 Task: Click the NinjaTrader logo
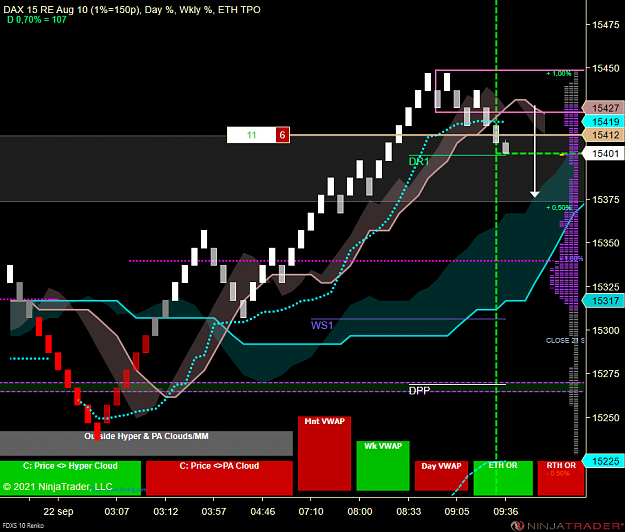click(567, 526)
